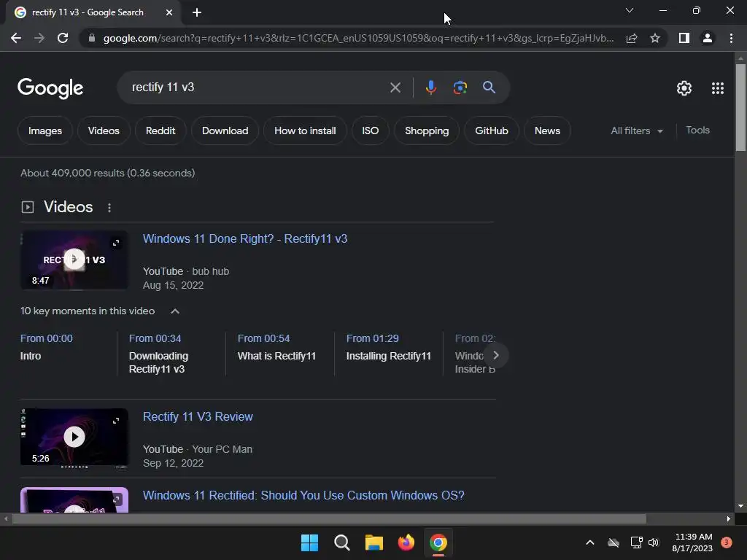Select the News filter chip
The image size is (747, 560).
pyautogui.click(x=547, y=131)
